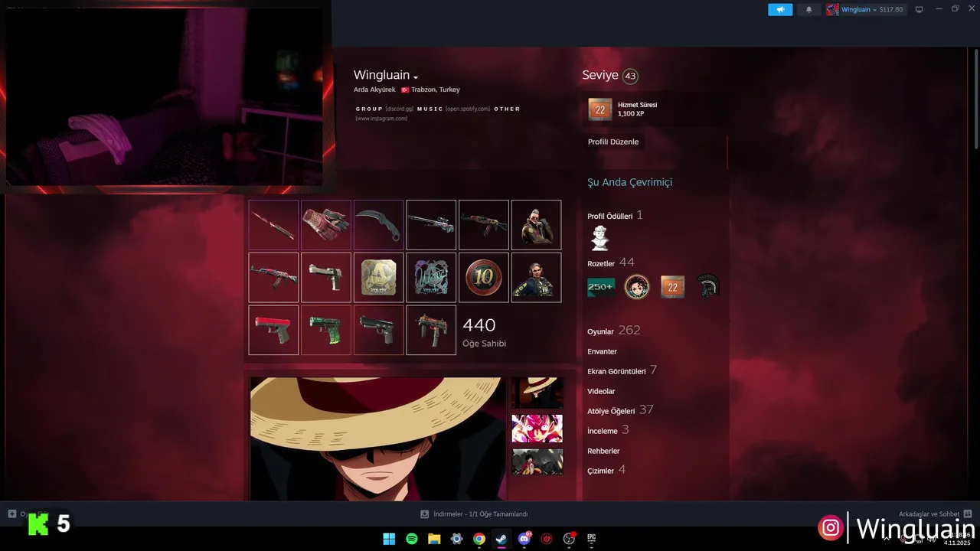Open the discord.gg group link

(x=399, y=109)
